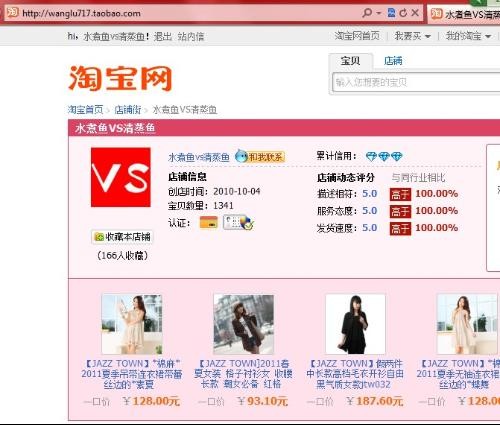Viewport: 500px width, 425px height.
Task: Click the first blue diamond credit icon
Action: coord(371,156)
